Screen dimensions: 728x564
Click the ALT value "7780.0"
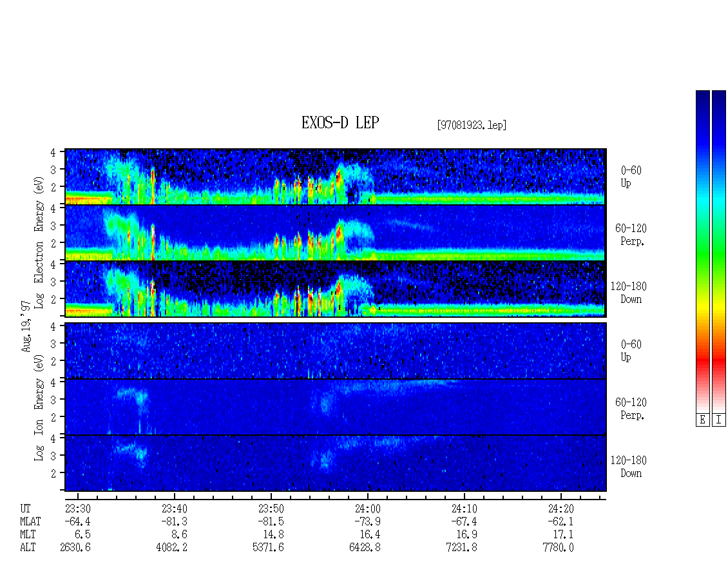coord(558,548)
